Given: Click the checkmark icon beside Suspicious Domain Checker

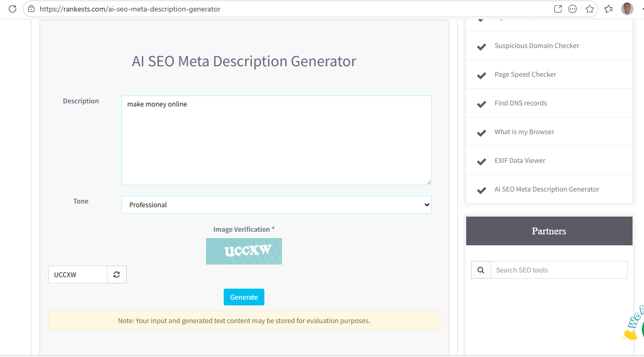Looking at the screenshot, I should tap(482, 46).
